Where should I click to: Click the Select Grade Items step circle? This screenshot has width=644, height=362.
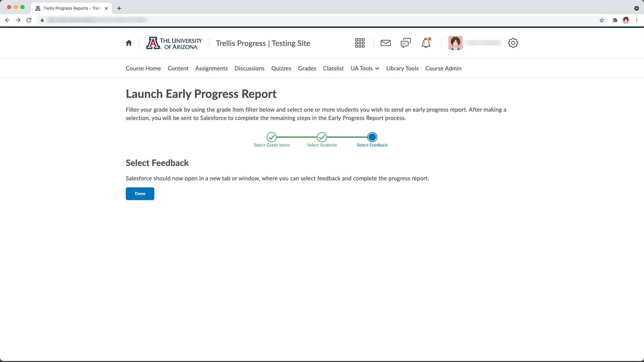(272, 137)
